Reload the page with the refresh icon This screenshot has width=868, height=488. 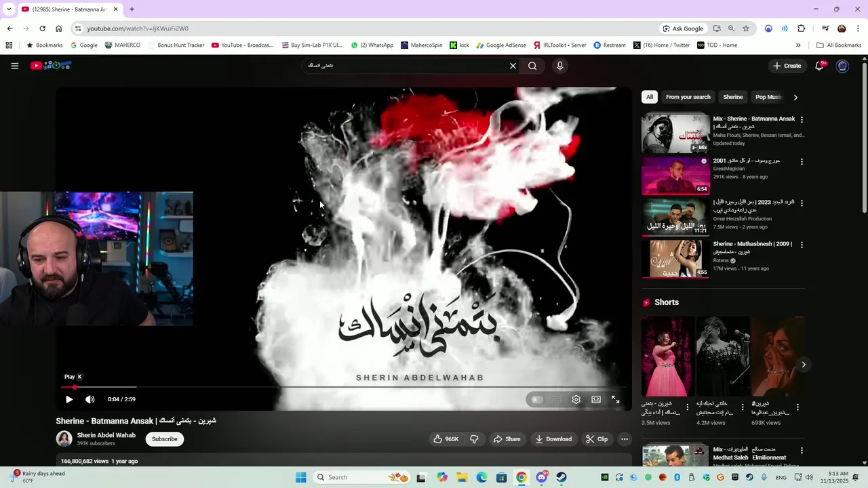tap(42, 28)
